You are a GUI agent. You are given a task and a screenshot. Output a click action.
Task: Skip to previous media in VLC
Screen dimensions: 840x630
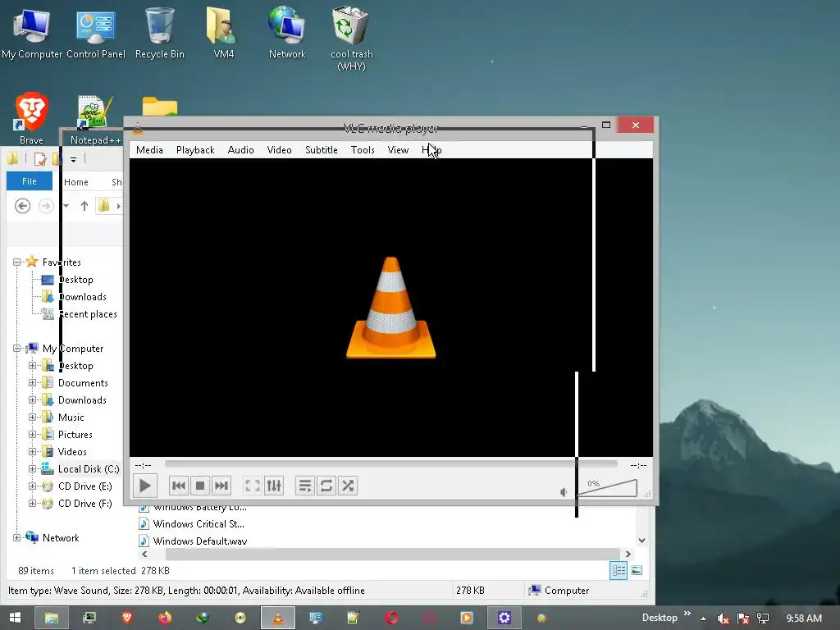click(178, 486)
